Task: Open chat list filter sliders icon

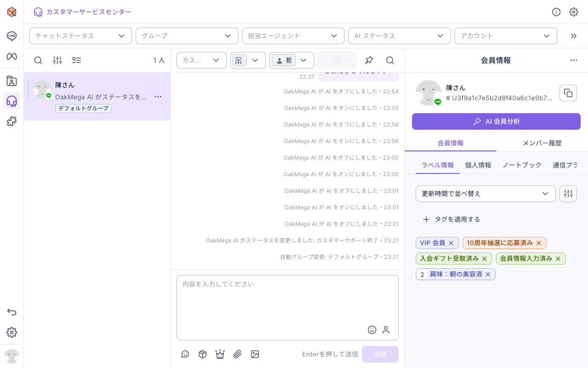Action: point(57,60)
